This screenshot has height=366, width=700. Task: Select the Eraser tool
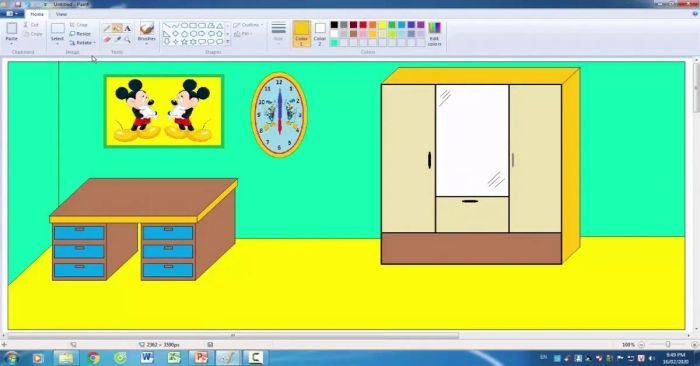coord(107,40)
